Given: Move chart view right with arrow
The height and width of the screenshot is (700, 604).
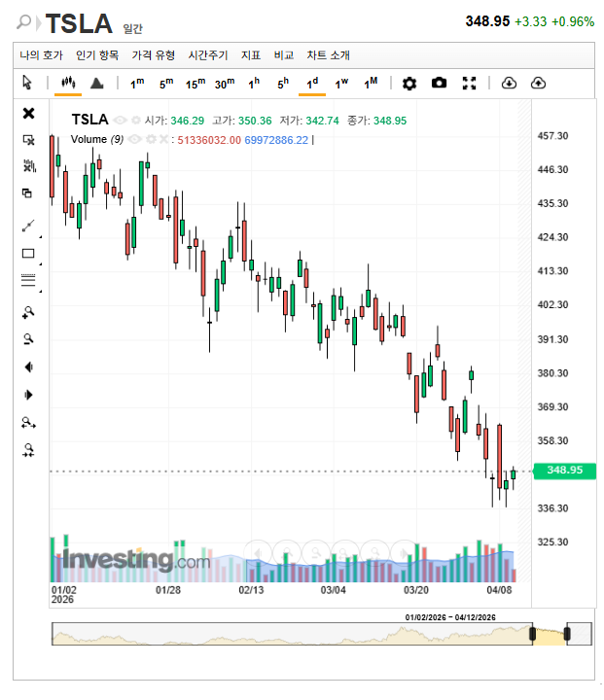Looking at the screenshot, I should click(28, 395).
